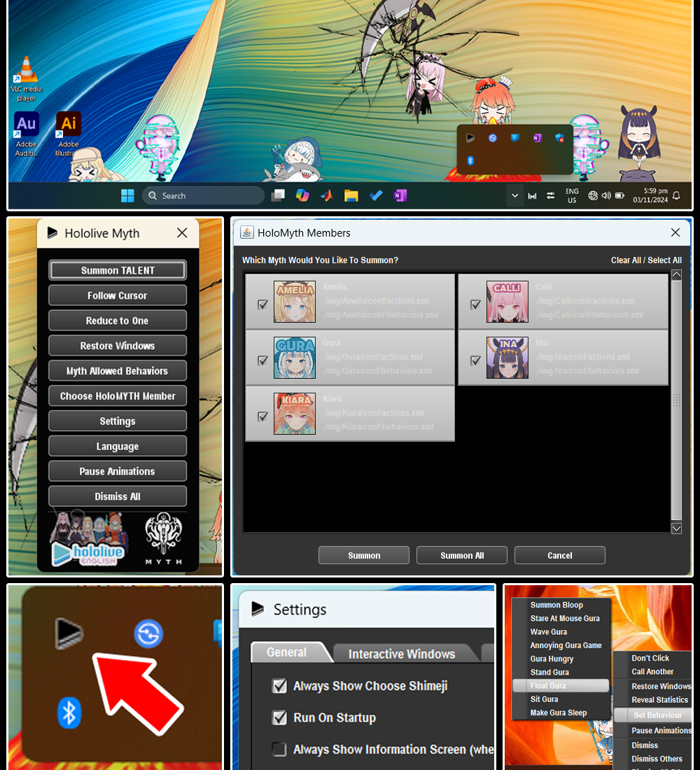Choose Make Gura Sleep in the menu
The width and height of the screenshot is (700, 770).
click(x=559, y=713)
